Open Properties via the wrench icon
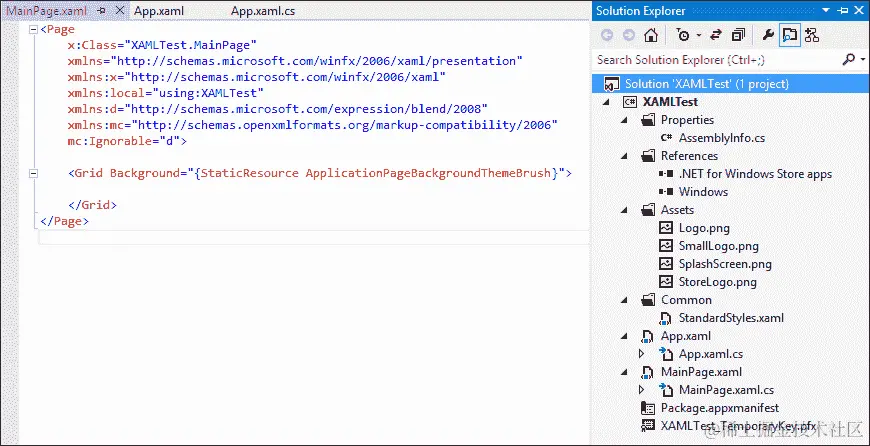This screenshot has width=870, height=446. point(768,36)
